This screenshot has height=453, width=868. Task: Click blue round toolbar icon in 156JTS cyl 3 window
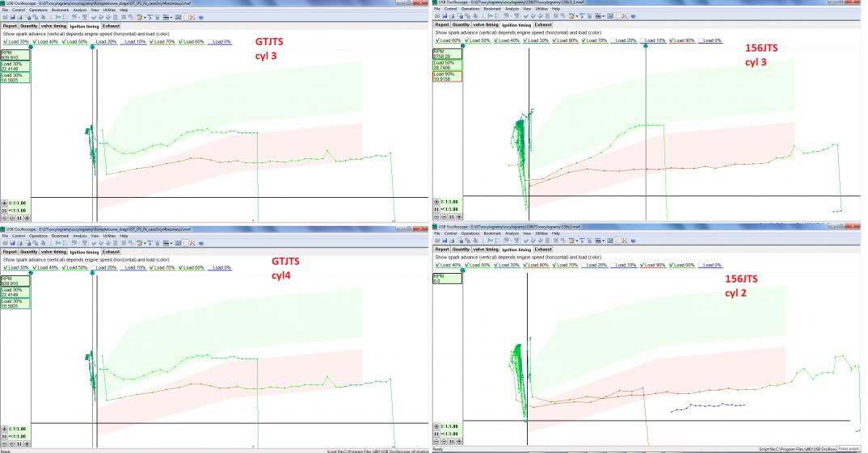634,16
